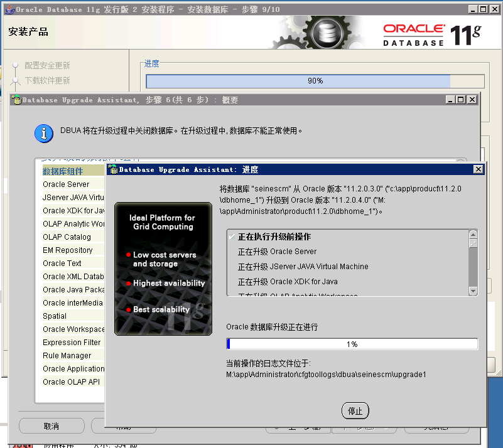This screenshot has height=448, width=503.
Task: Select Expression Filter component row
Action: [73, 342]
